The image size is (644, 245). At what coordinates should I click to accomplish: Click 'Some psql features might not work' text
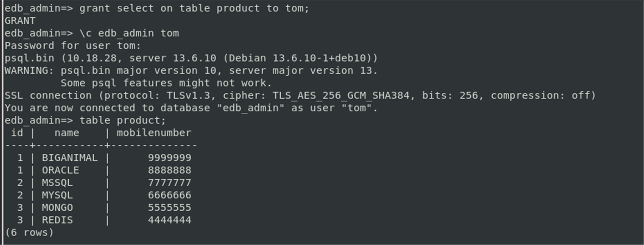click(x=166, y=83)
